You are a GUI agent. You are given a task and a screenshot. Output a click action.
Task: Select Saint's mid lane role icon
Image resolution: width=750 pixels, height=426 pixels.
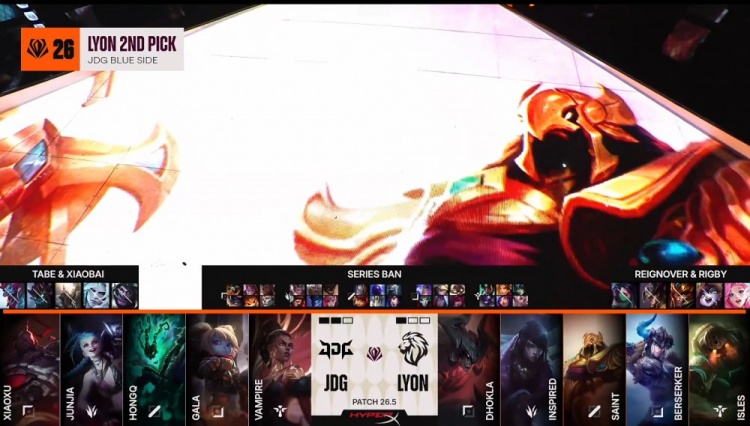pos(593,411)
